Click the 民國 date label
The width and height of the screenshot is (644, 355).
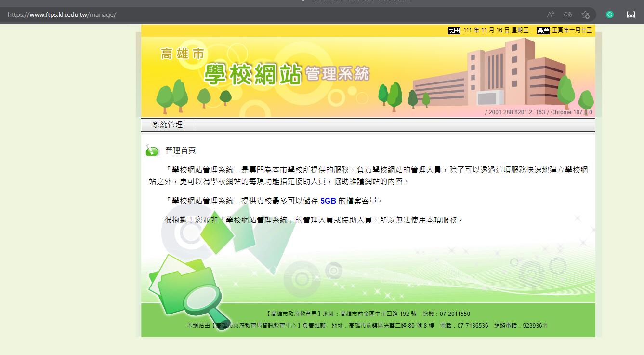click(x=454, y=30)
